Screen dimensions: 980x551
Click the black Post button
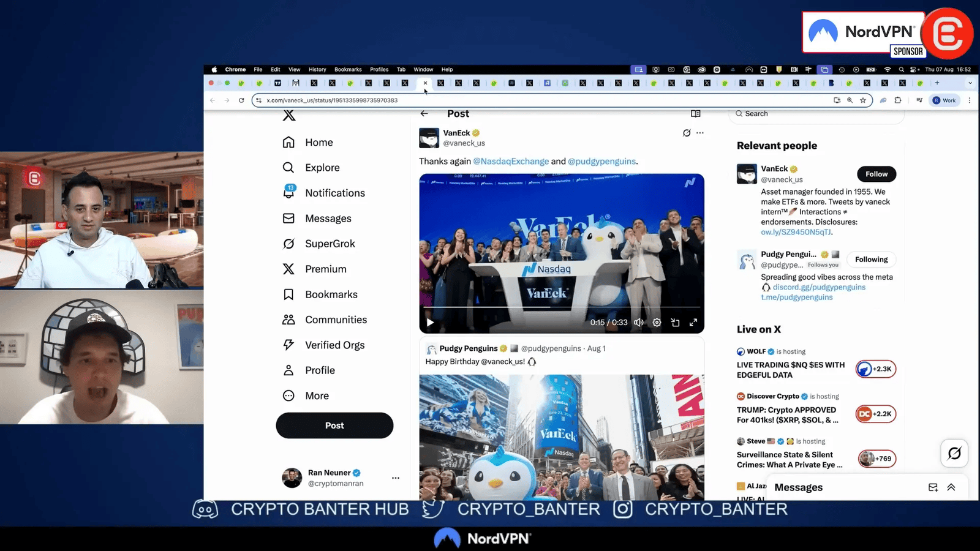coord(334,425)
